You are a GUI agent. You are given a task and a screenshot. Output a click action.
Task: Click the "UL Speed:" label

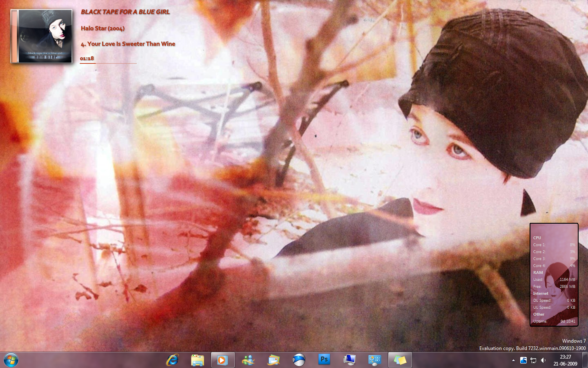coord(542,307)
